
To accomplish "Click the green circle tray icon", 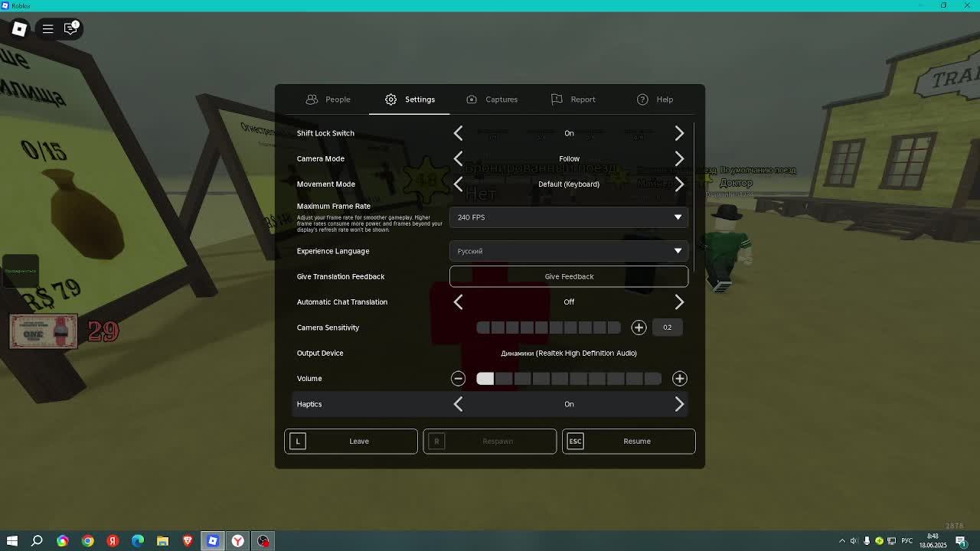I will click(880, 541).
